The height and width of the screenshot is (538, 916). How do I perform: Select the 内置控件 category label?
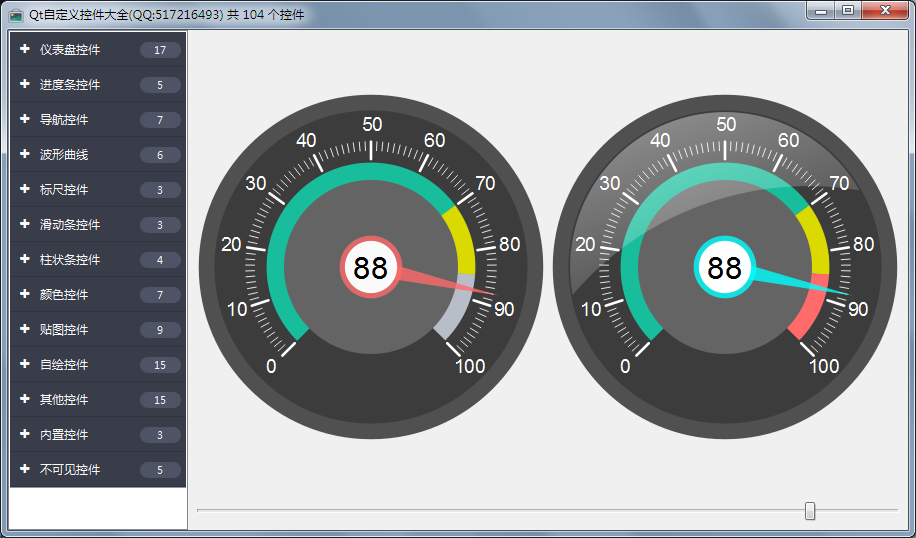tap(64, 435)
